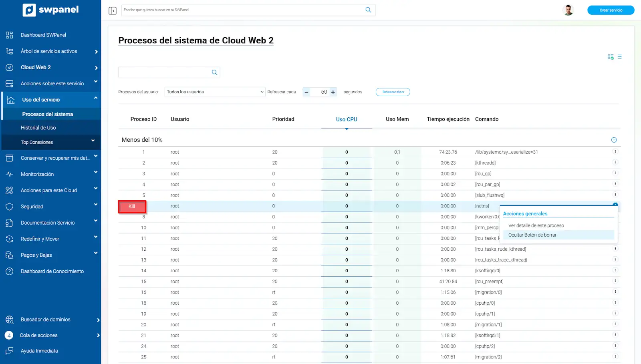The width and height of the screenshot is (641, 364).
Task: Click the Buscador de dominios globe icon
Action: [10, 320]
